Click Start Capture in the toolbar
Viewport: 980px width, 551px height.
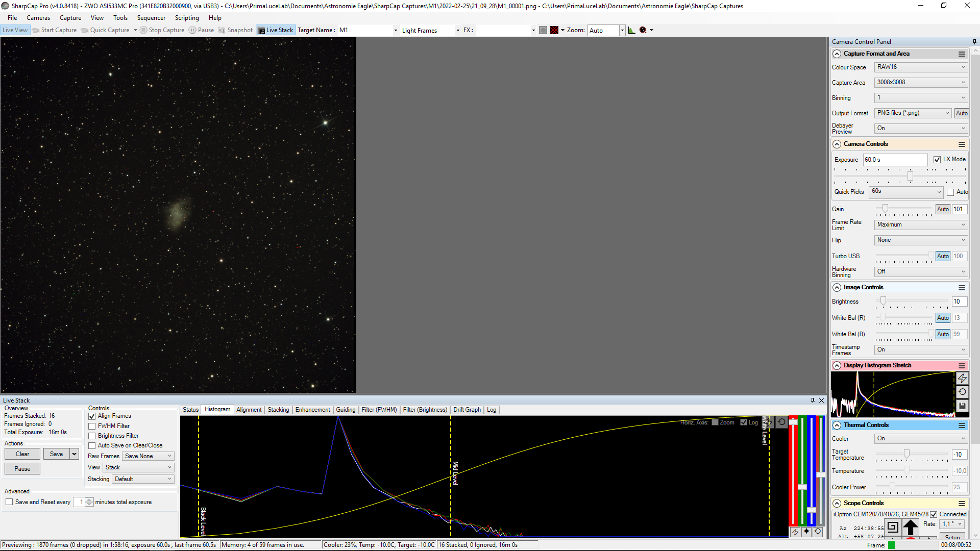tap(55, 30)
